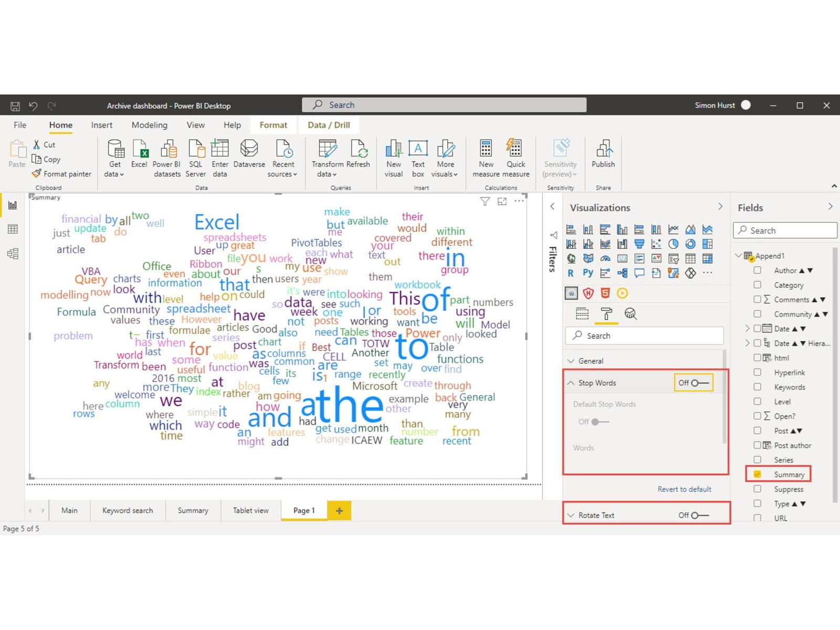Collapse the General section
The height and width of the screenshot is (630, 840).
571,361
